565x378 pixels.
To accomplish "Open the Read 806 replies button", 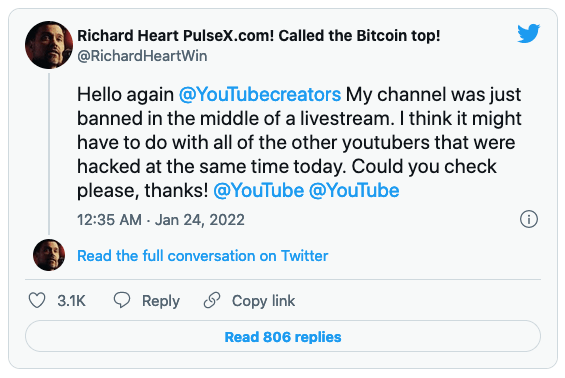I will coord(283,336).
